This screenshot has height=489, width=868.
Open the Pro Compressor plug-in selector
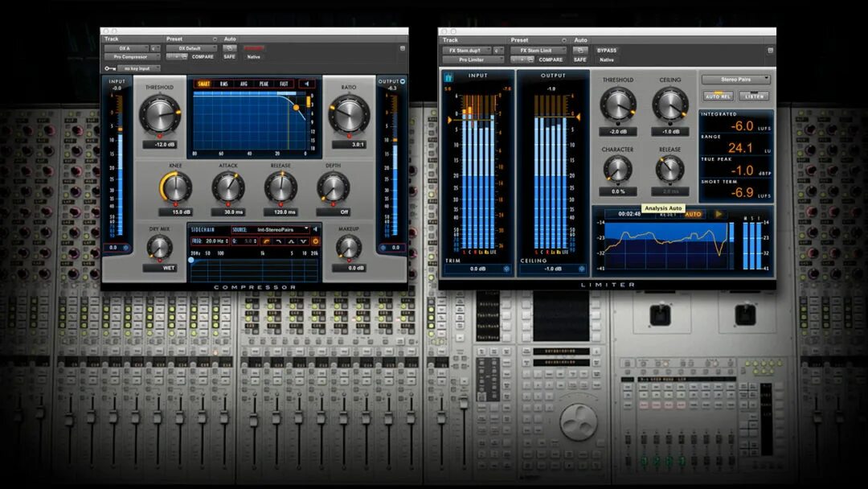pyautogui.click(x=132, y=56)
